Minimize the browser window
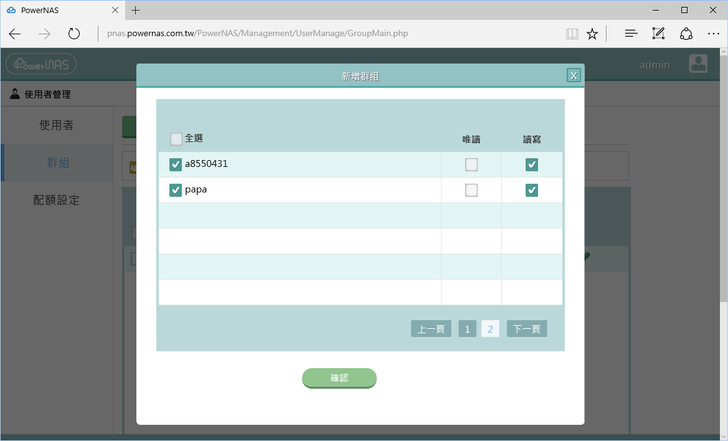Viewport: 728px width, 441px height. 656,10
